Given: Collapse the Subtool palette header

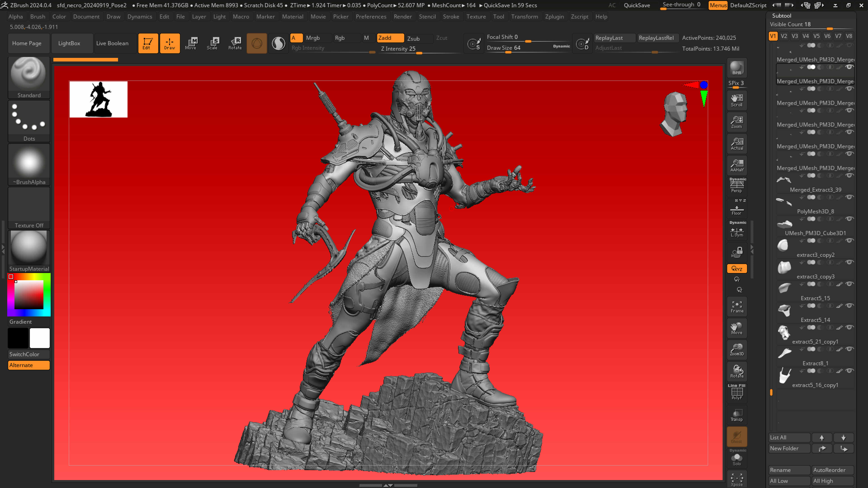Looking at the screenshot, I should [x=781, y=16].
